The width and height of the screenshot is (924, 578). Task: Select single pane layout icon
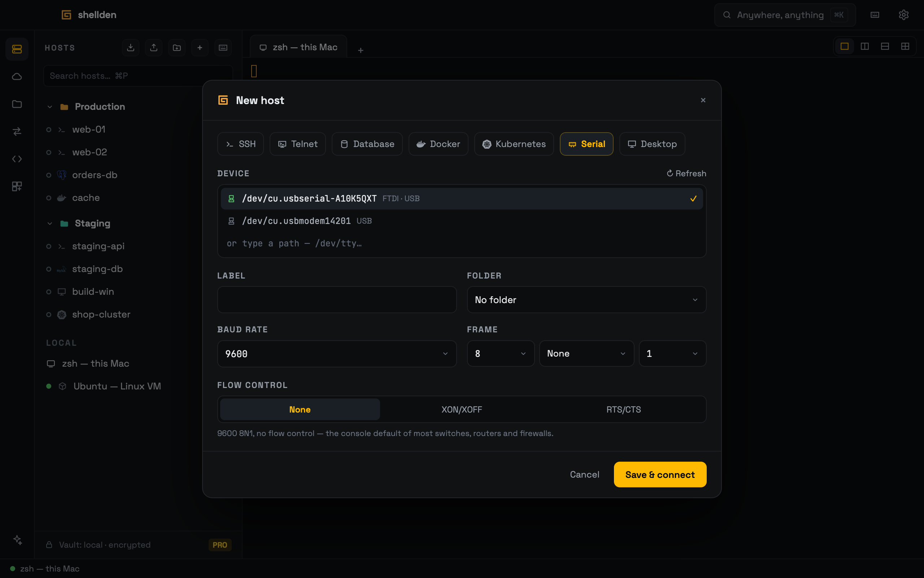(x=845, y=46)
